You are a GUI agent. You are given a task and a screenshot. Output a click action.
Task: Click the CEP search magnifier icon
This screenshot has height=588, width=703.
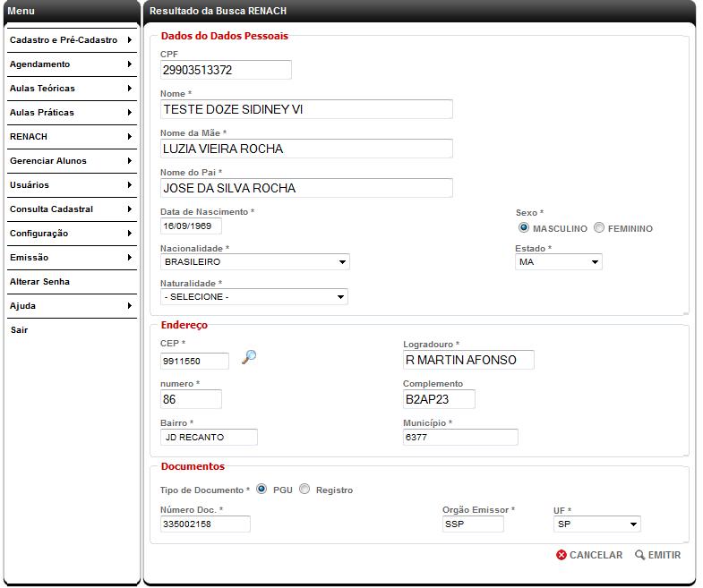click(x=249, y=357)
